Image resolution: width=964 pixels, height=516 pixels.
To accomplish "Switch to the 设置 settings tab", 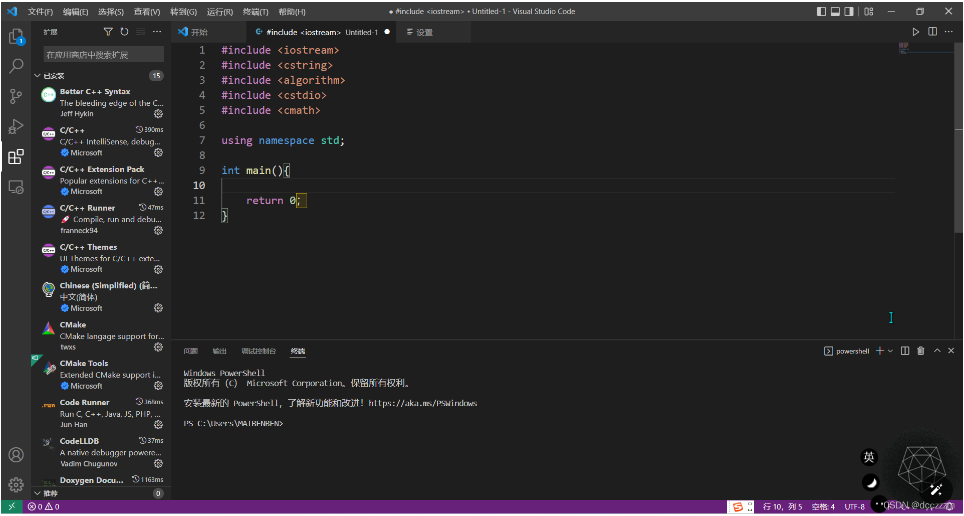I will 434,32.
